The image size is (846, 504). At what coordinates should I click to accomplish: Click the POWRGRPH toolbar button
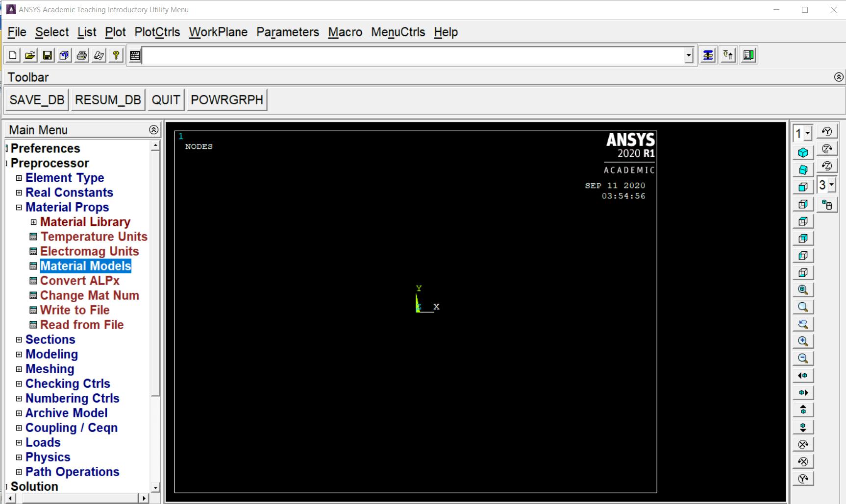pyautogui.click(x=227, y=100)
